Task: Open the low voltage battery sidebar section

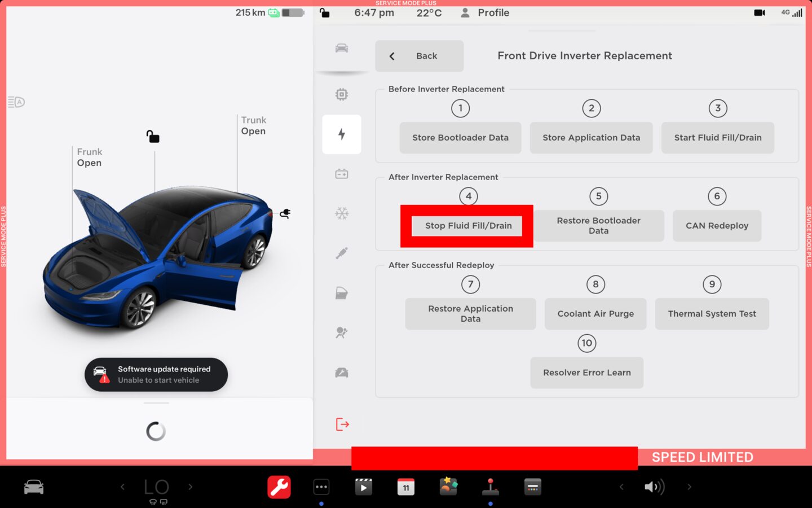Action: point(341,174)
